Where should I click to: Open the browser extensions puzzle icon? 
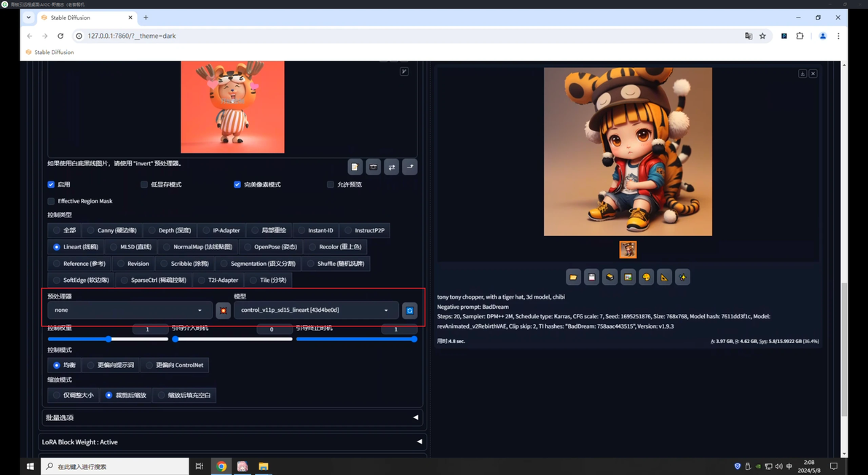tap(800, 36)
